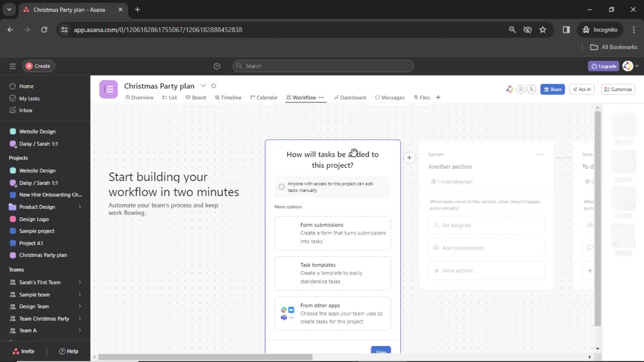The height and width of the screenshot is (362, 644).
Task: Expand the Team Christmas Party team
Action: click(79, 318)
